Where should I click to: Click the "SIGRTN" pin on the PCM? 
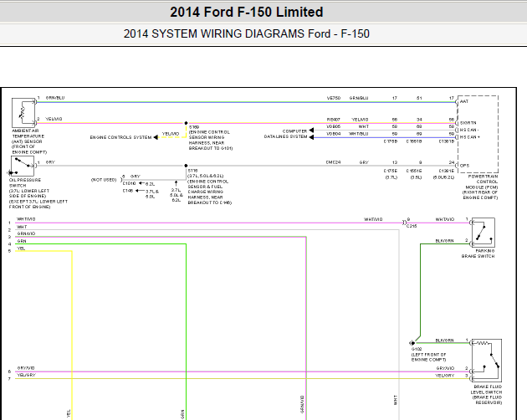[468, 123]
